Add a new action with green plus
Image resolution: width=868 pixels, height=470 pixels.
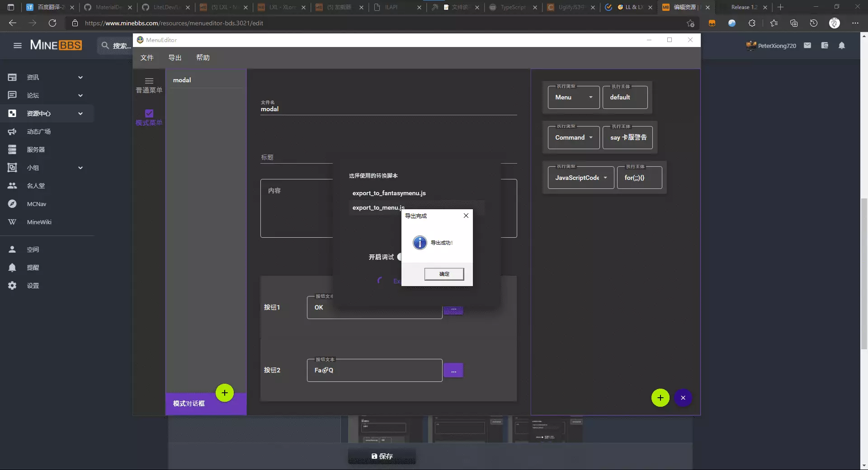tap(660, 398)
